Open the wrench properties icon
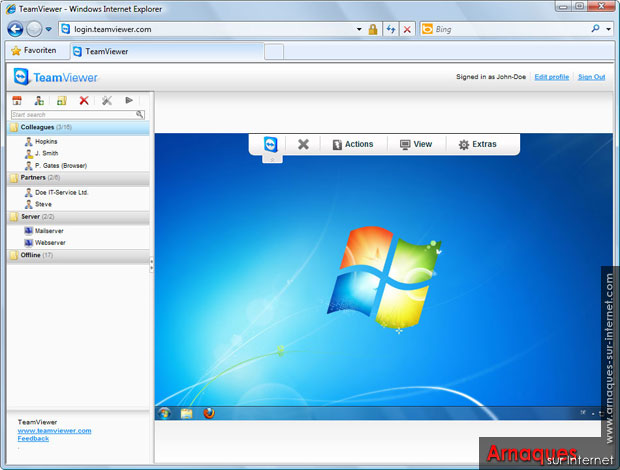Image resolution: width=620 pixels, height=470 pixels. 106,100
